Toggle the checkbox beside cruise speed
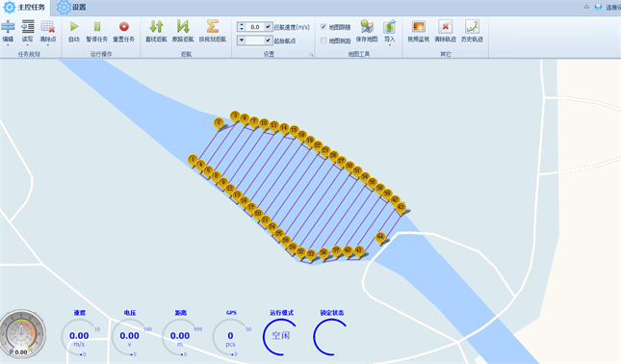The height and width of the screenshot is (364, 621). (268, 27)
